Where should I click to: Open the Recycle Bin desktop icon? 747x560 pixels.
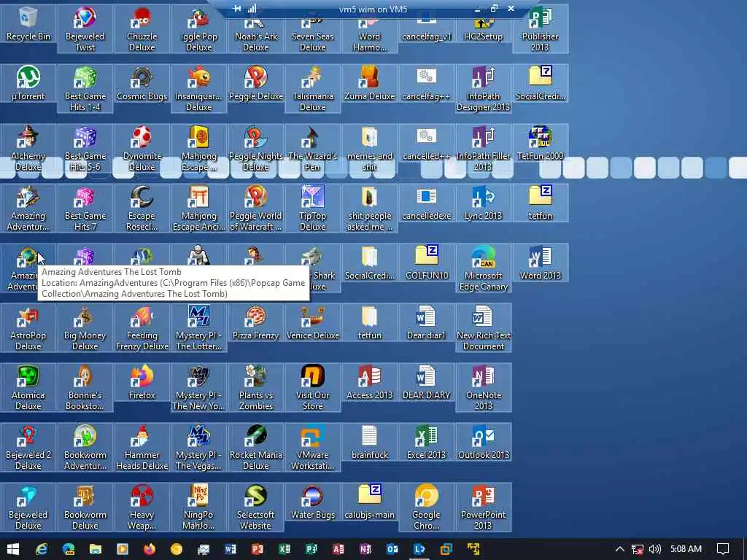tap(28, 24)
